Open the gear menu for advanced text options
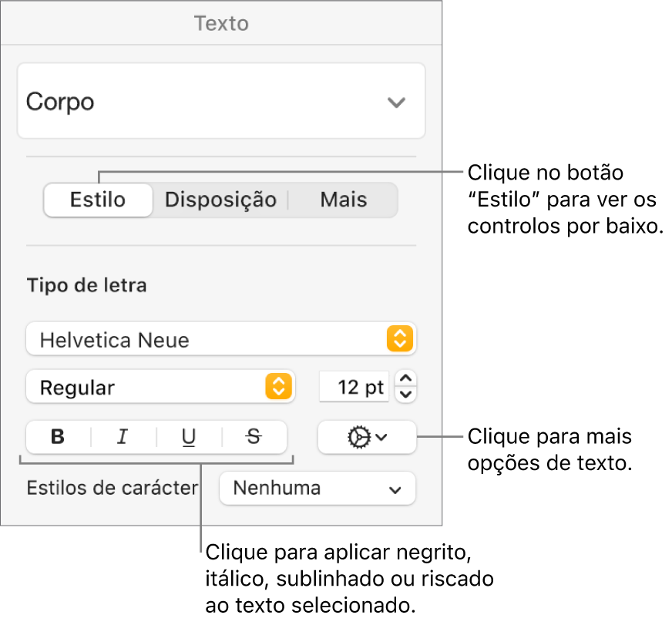This screenshot has height=625, width=672. point(367,437)
